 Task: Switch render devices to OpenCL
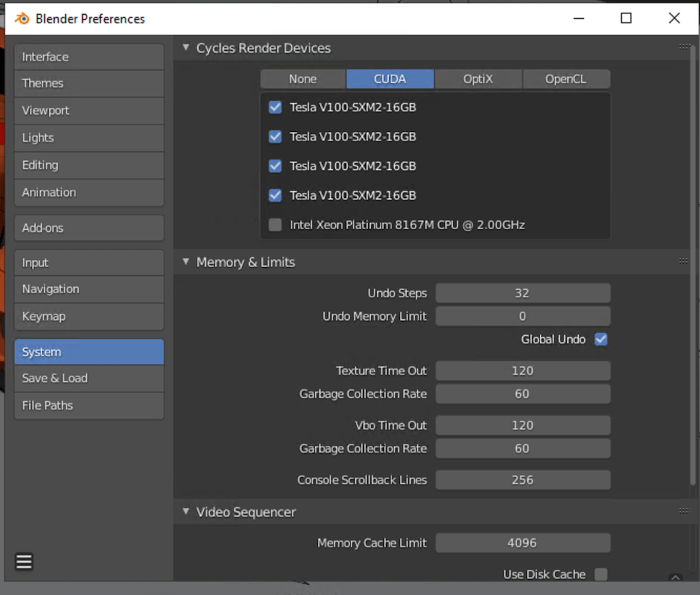(567, 79)
